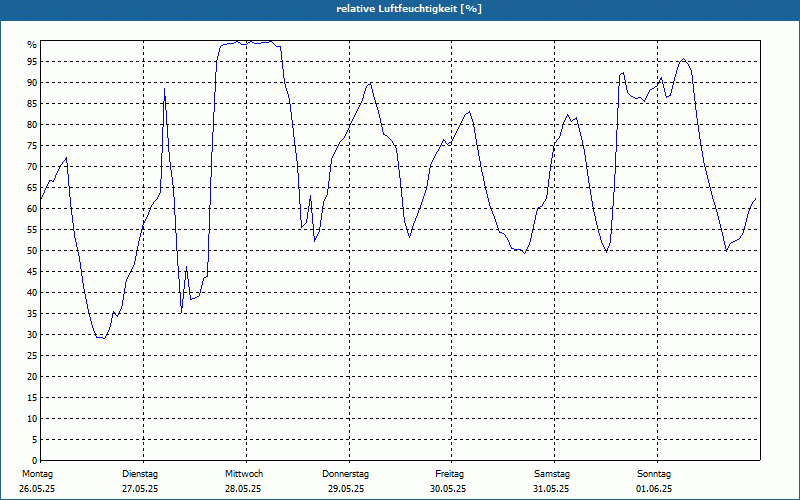
Task: Click the y-axis value '65'
Action: pos(32,188)
